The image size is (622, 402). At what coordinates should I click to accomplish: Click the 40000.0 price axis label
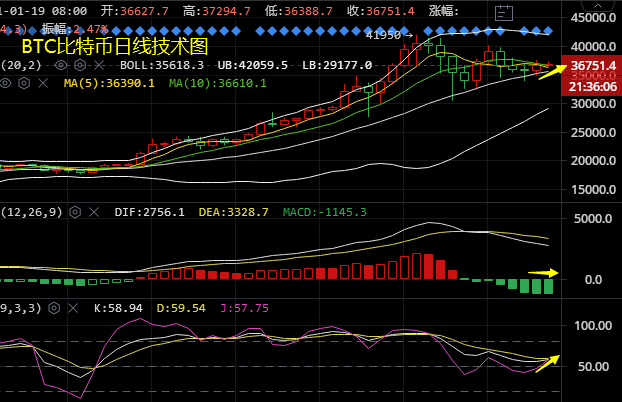[x=593, y=47]
